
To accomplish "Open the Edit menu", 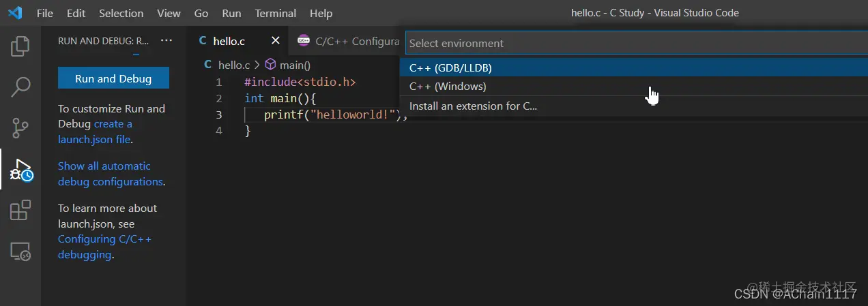I will tap(76, 13).
